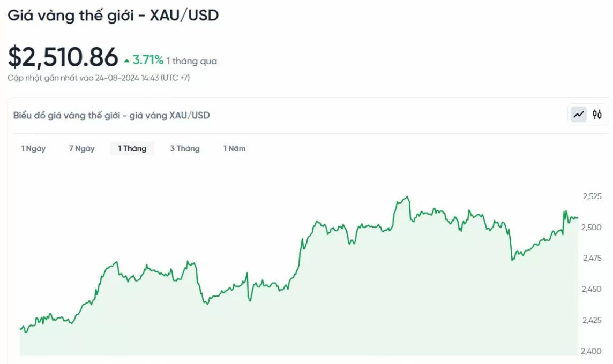This screenshot has height=364, width=613.
Task: Click the 2,425 y-axis label
Action: (x=592, y=320)
